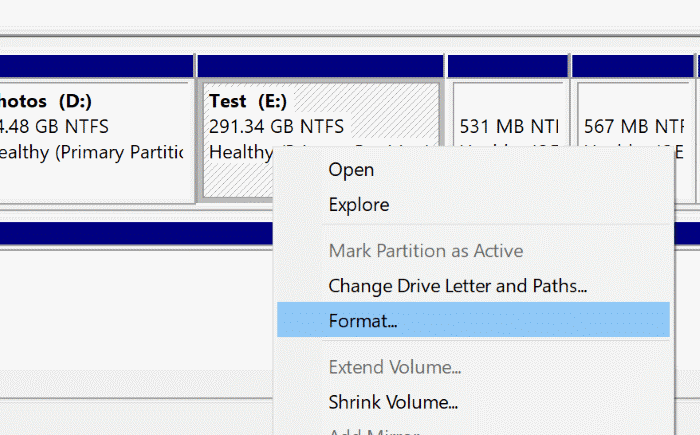Open the Test (E:) volume
Viewport: 700px width, 435px height.
coord(473,170)
